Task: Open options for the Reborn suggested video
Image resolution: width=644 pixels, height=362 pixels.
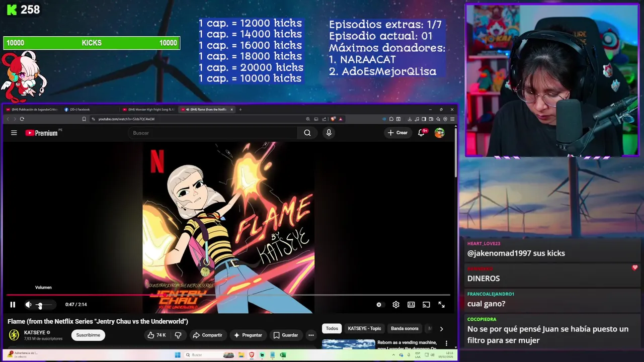Action: [x=446, y=343]
